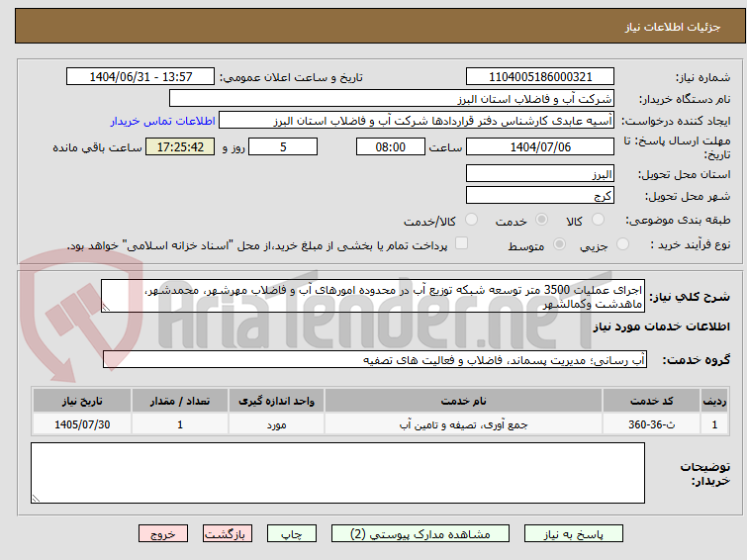Click the quantity cell under تعداد / مقدار
The image size is (747, 560).
(180, 424)
